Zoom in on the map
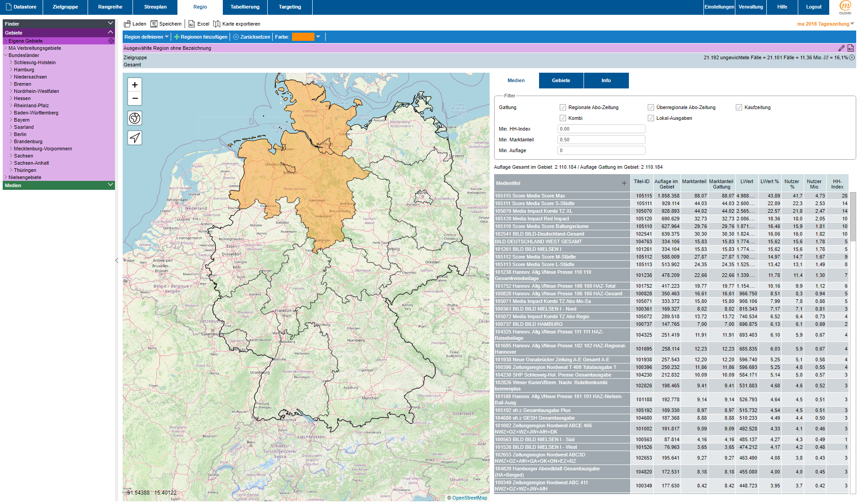858x504 pixels. coord(135,85)
